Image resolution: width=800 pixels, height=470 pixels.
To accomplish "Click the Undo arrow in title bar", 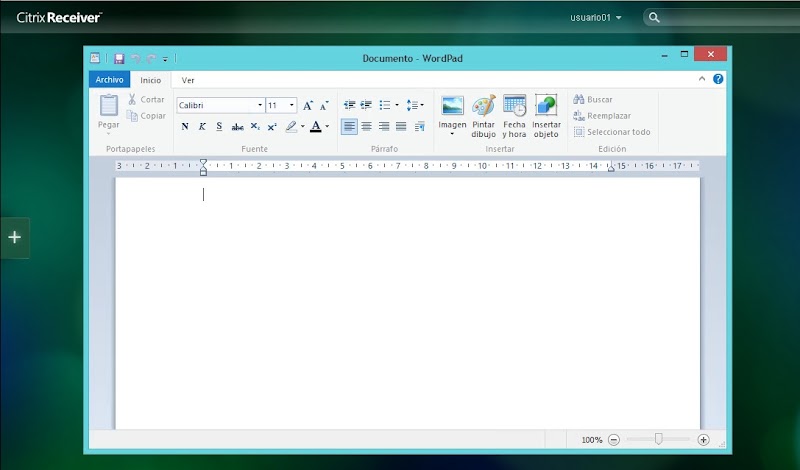I will click(x=136, y=59).
